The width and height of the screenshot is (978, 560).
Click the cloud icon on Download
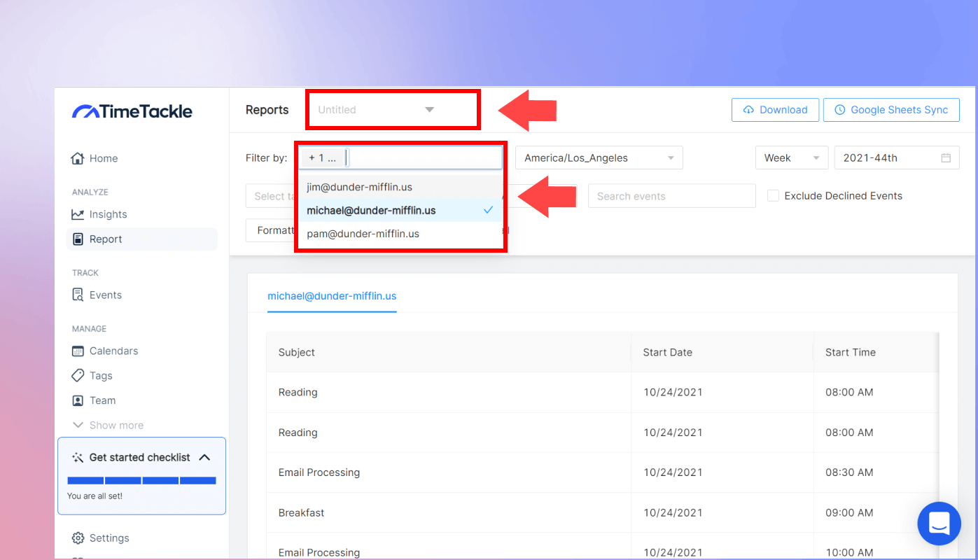(x=748, y=110)
